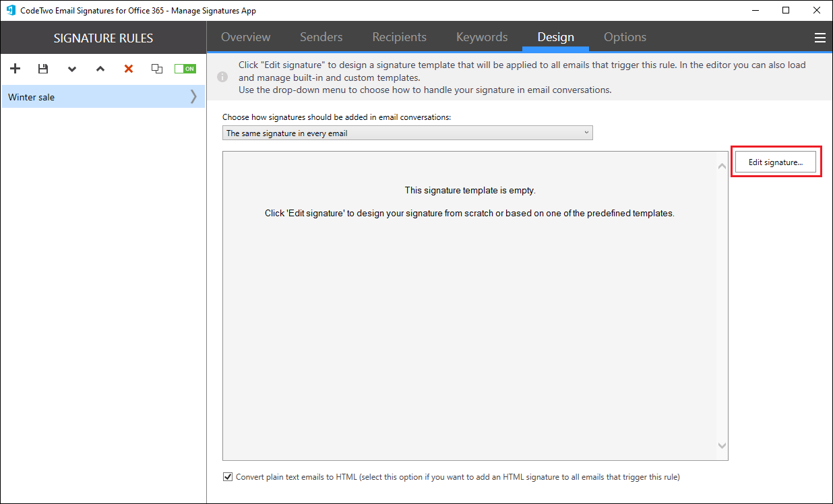Switch to the Senders tab
Image resolution: width=833 pixels, height=504 pixels.
(x=321, y=37)
